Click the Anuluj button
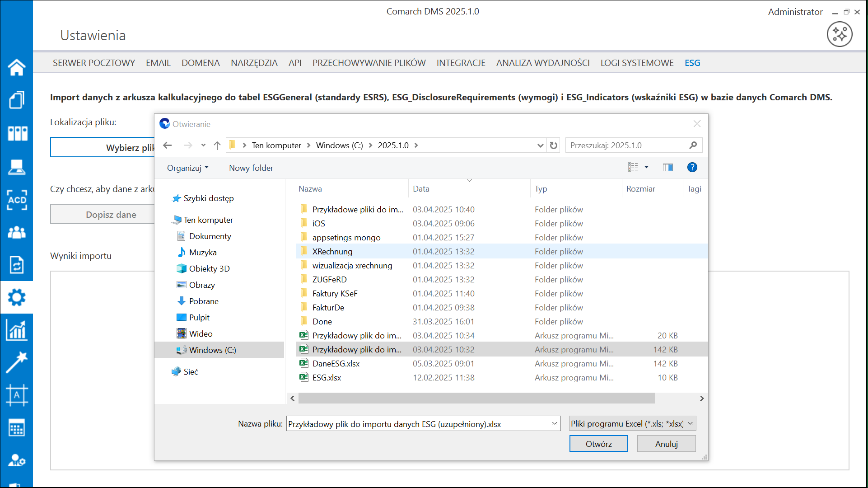This screenshot has height=488, width=868. (x=666, y=444)
